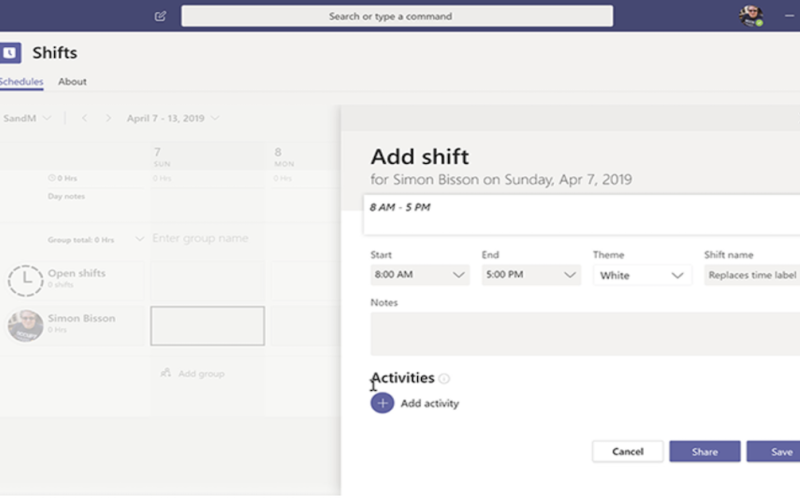The image size is (800, 500).
Task: Click the Group total: 0 Hrs text
Action: [x=81, y=239]
